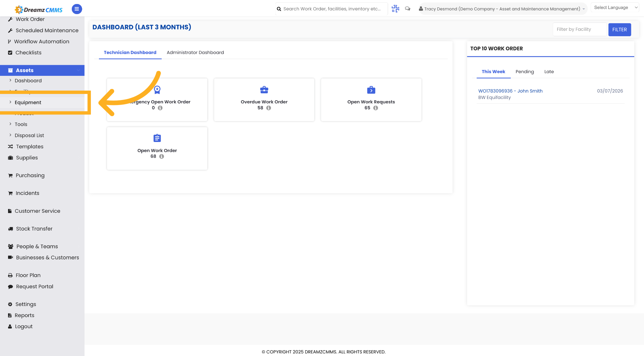The width and height of the screenshot is (644, 356).
Task: Open the Select Language dropdown
Action: pos(615,7)
